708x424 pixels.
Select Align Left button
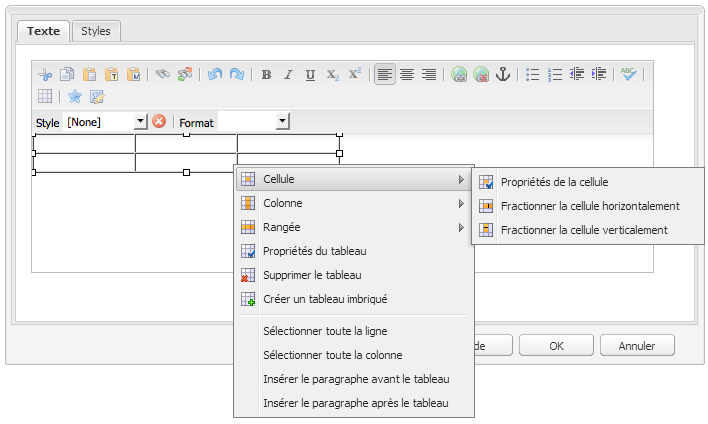tap(385, 75)
